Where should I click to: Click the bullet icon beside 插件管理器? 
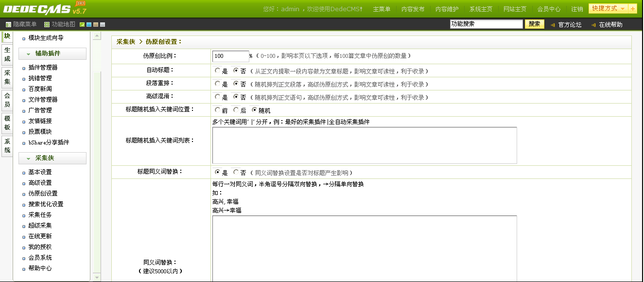point(24,68)
